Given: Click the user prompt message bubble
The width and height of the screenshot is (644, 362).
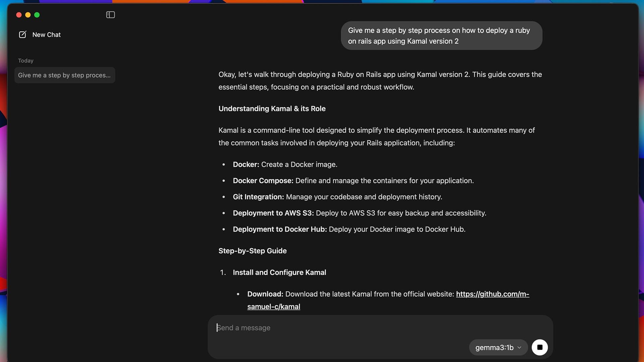Looking at the screenshot, I should point(441,36).
